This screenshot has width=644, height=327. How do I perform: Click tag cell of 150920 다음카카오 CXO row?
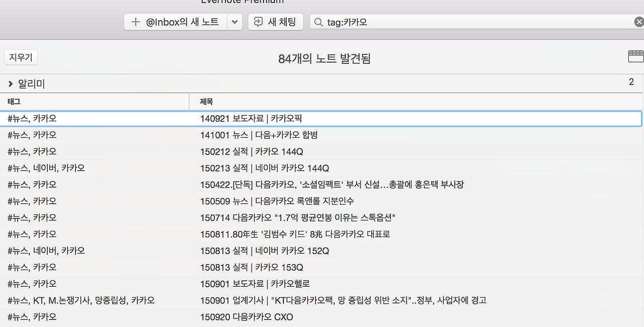pyautogui.click(x=32, y=317)
